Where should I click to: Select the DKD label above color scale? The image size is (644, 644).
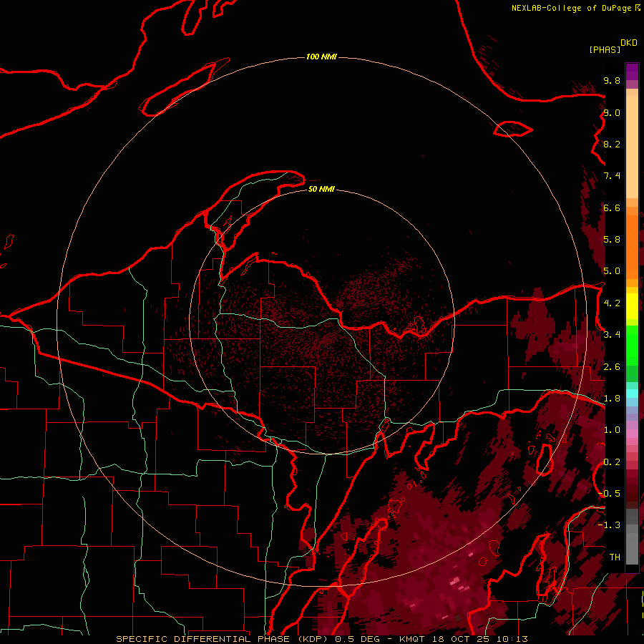(x=628, y=43)
